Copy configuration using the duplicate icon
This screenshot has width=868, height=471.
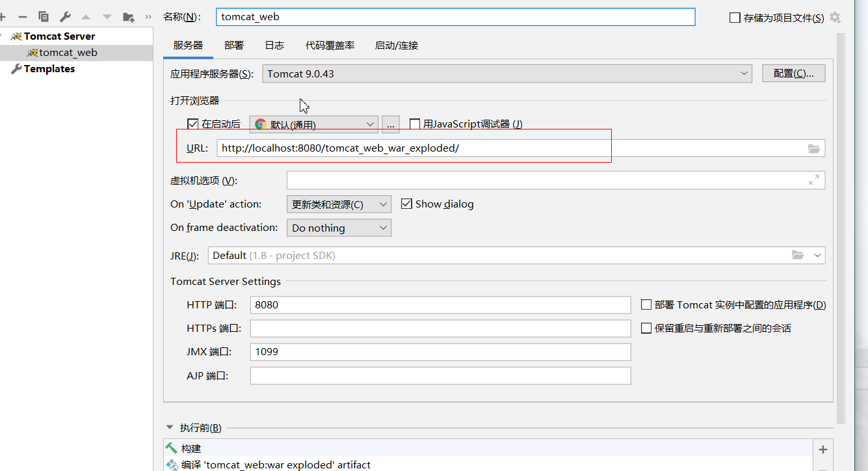coord(44,17)
